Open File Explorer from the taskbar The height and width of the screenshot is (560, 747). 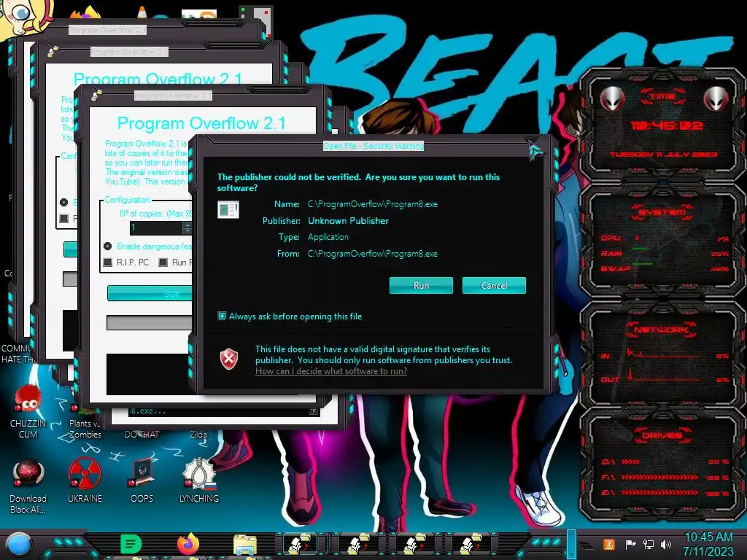(x=245, y=545)
